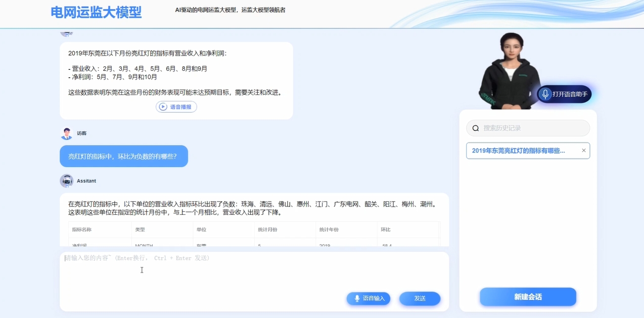Image resolution: width=644 pixels, height=318 pixels.
Task: Remove the 2019年东莞 history record
Action: (x=584, y=150)
